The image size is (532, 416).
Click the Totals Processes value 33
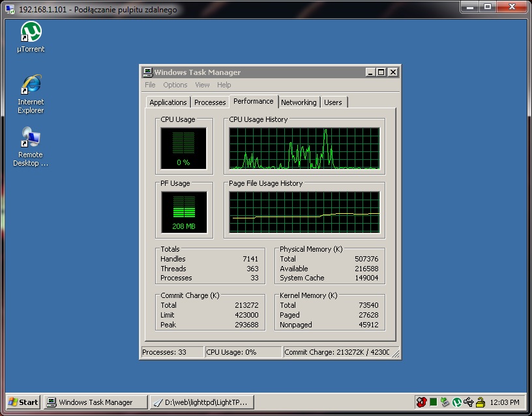pos(254,278)
